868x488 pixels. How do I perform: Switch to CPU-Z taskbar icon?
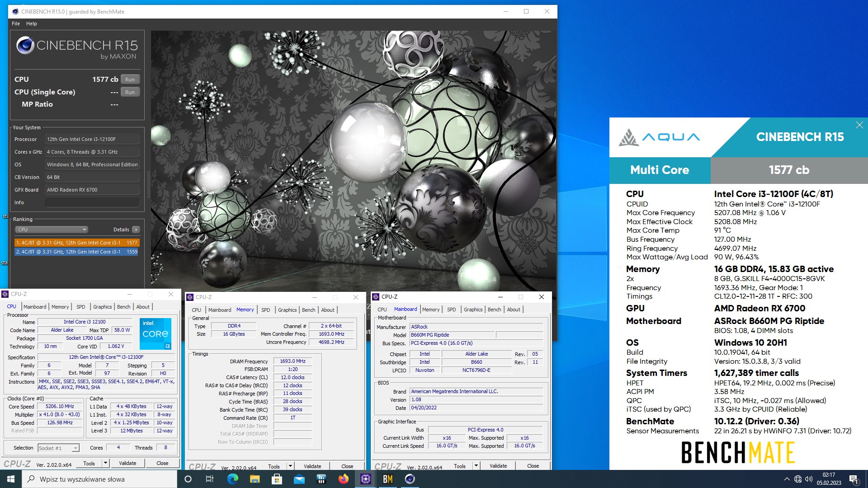[366, 479]
